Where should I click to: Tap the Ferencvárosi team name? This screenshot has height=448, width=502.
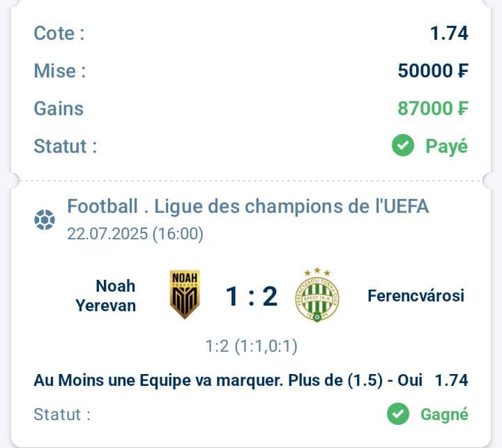[416, 295]
